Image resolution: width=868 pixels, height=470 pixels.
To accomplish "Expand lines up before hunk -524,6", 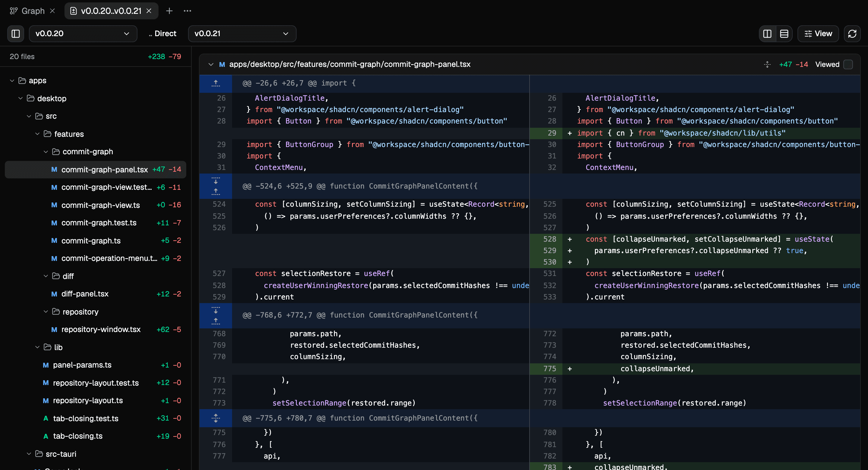I will click(x=216, y=191).
